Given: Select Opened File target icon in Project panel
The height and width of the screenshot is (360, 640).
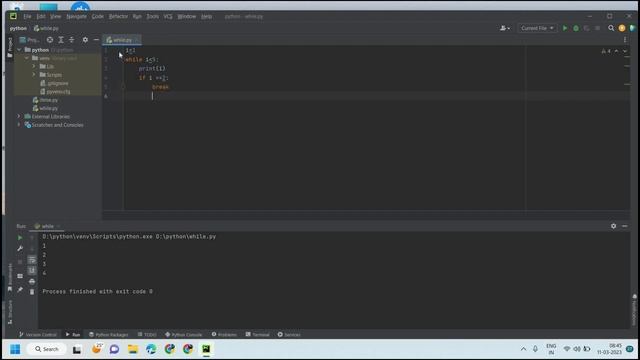Looking at the screenshot, I should (49, 40).
